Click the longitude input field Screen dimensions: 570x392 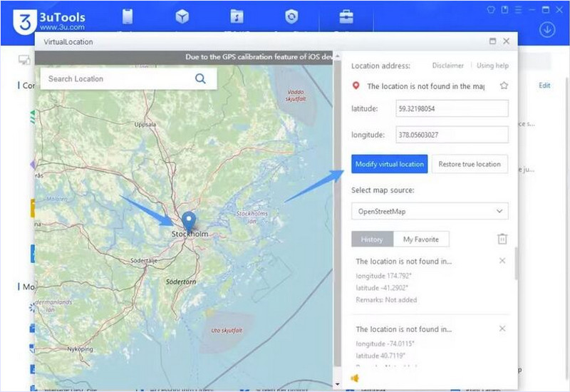452,135
